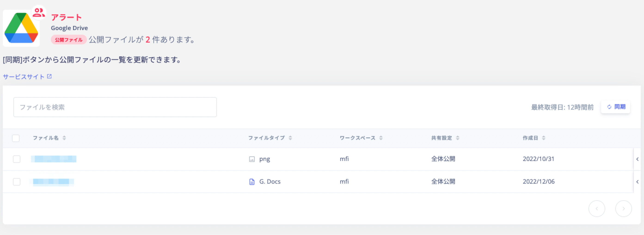Image resolution: width=644 pixels, height=235 pixels.
Task: Click the 同期 sync button
Action: 616,107
